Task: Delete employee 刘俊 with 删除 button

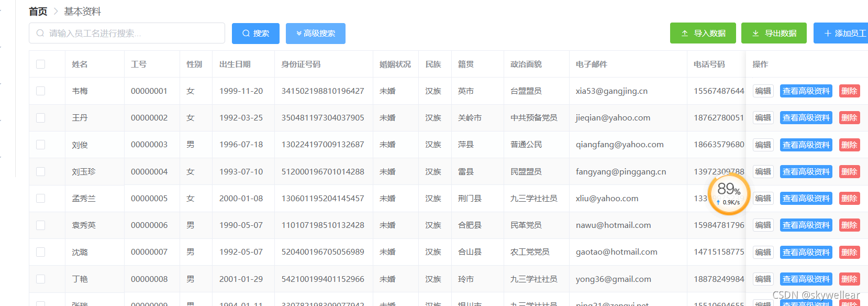Action: (x=849, y=145)
